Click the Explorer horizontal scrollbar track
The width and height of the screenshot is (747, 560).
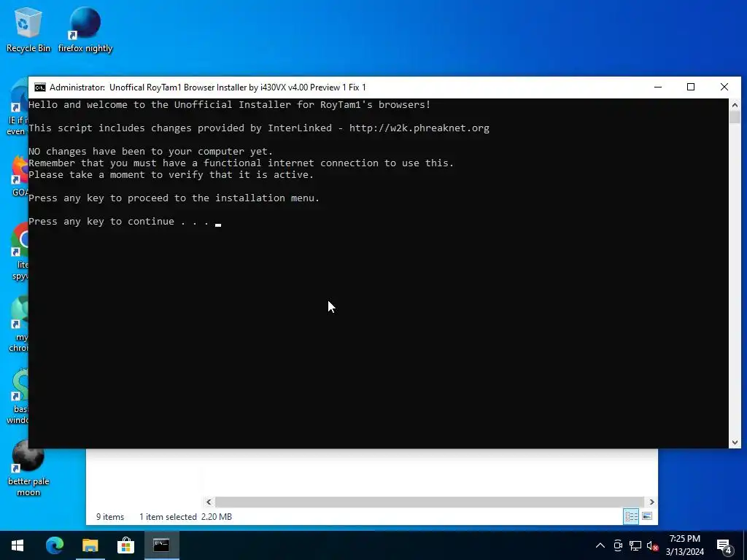click(430, 502)
